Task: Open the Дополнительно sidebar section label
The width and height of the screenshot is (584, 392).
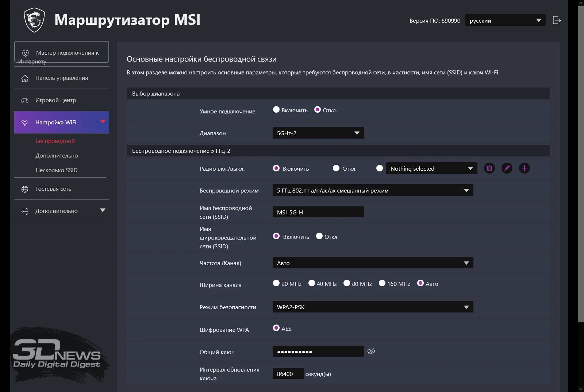Action: pos(57,211)
